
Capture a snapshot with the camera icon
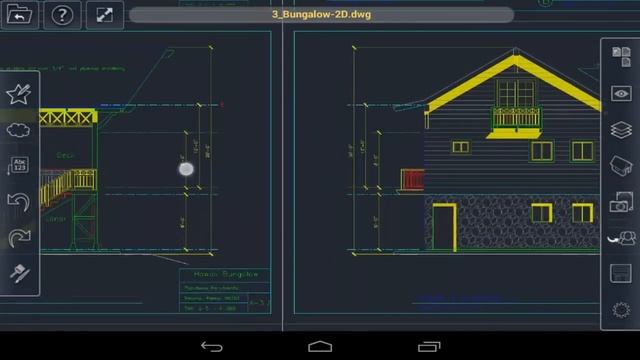621,202
